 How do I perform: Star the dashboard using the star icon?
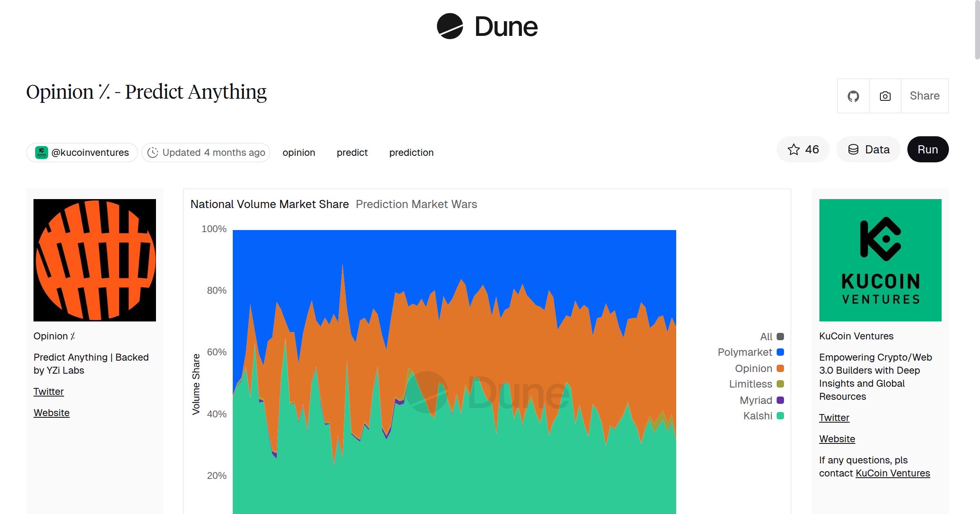794,149
